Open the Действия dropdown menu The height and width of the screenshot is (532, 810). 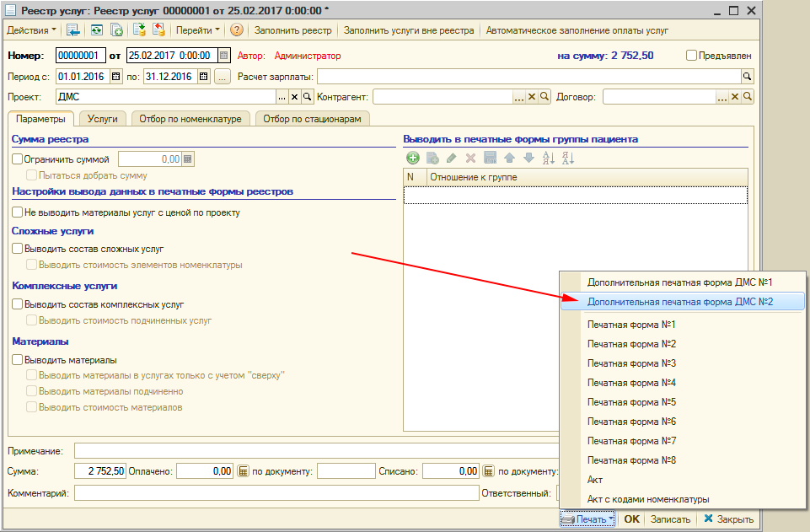coord(32,30)
